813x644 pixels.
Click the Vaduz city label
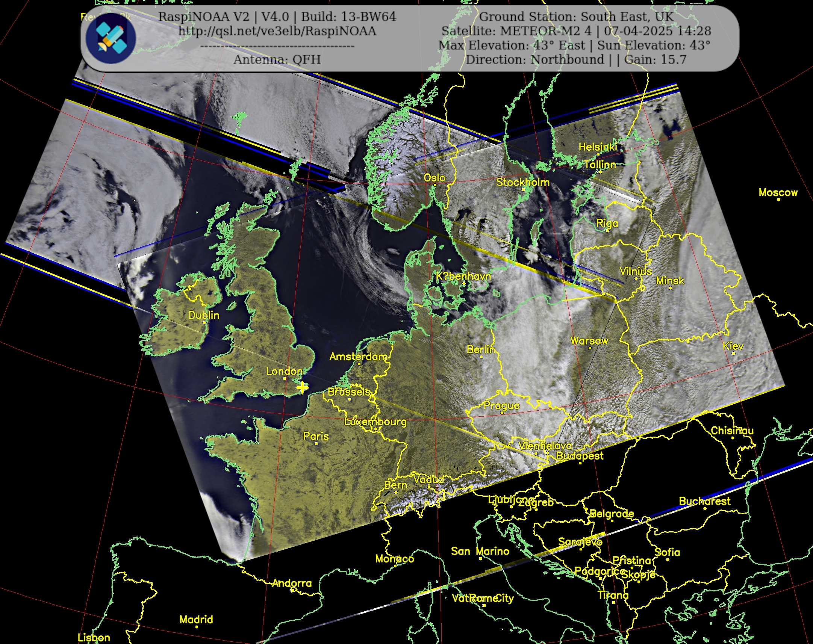coord(429,479)
